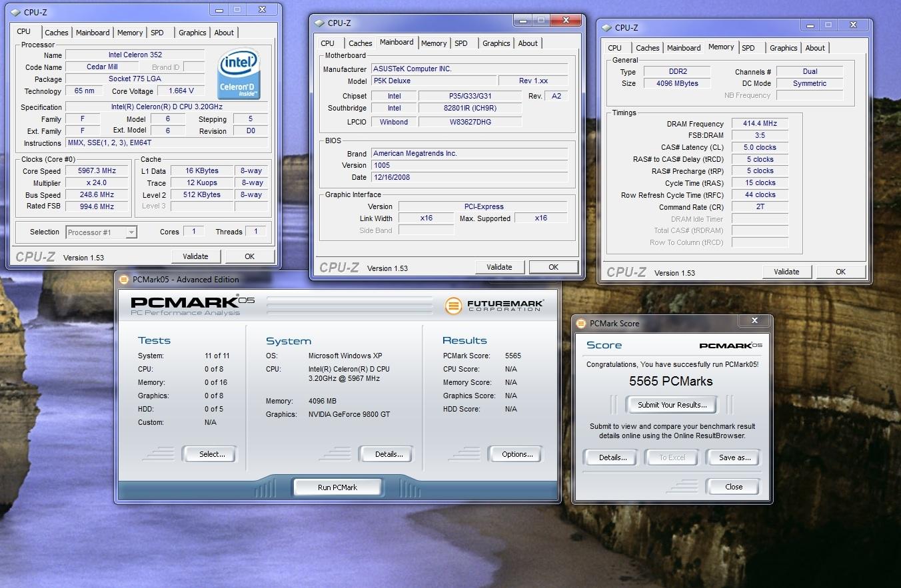Open Memory tab in Mainboard window
The height and width of the screenshot is (588, 901).
(x=434, y=43)
